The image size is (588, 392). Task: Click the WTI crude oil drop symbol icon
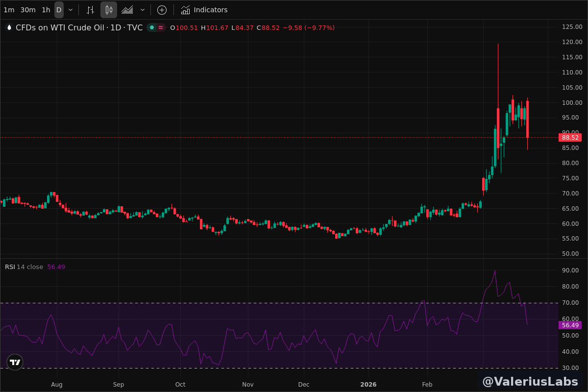(x=9, y=28)
